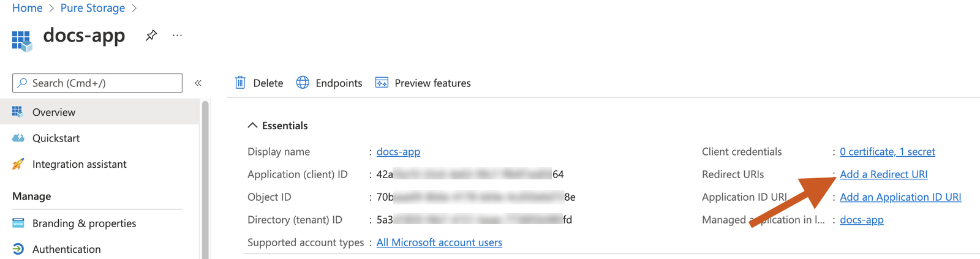980x259 pixels.
Task: Collapse the sidebar with double chevron
Action: pos(198,83)
